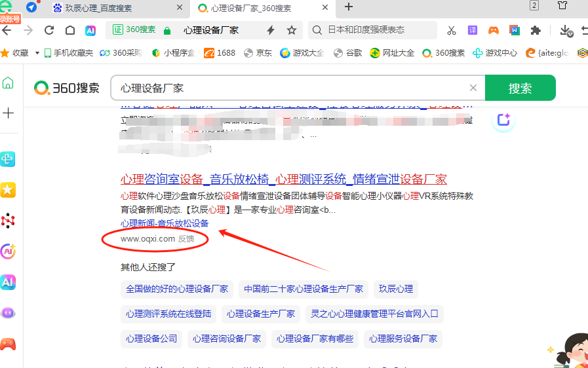Click the 反馈 feedback link
This screenshot has width=588, height=368.
coord(187,239)
